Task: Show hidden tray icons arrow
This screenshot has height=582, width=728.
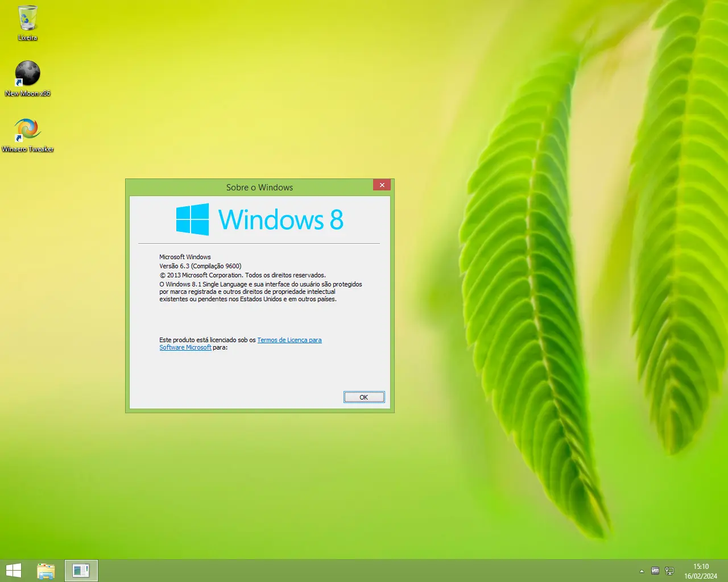Action: (x=642, y=571)
